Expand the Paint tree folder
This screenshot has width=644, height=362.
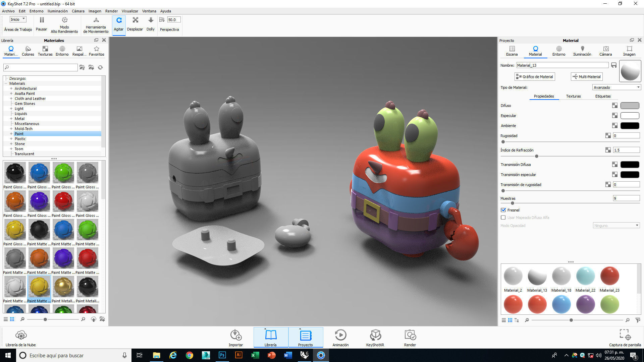click(x=11, y=134)
